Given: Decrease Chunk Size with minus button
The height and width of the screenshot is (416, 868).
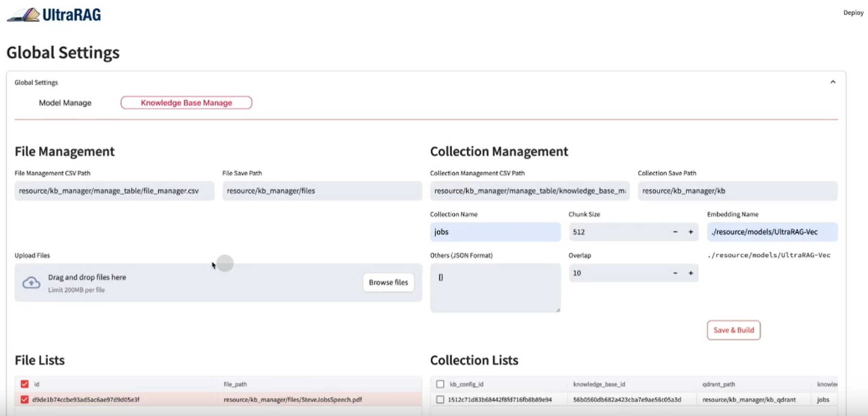Looking at the screenshot, I should tap(675, 232).
